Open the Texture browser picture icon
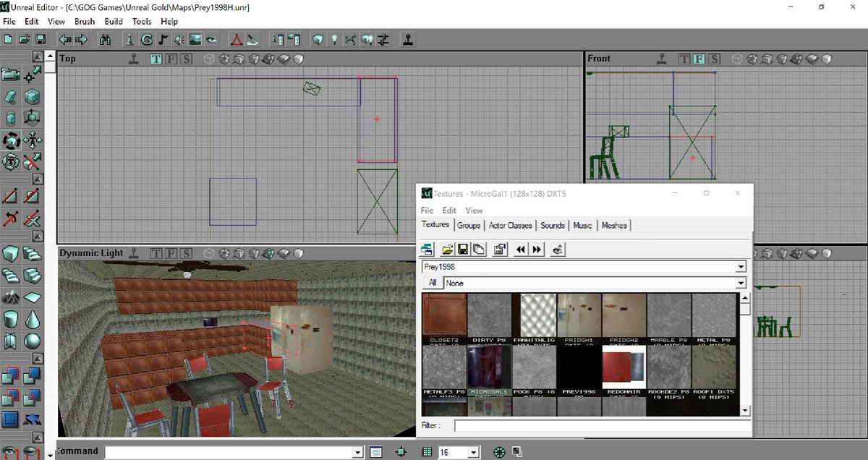Image resolution: width=868 pixels, height=460 pixels. [x=195, y=39]
